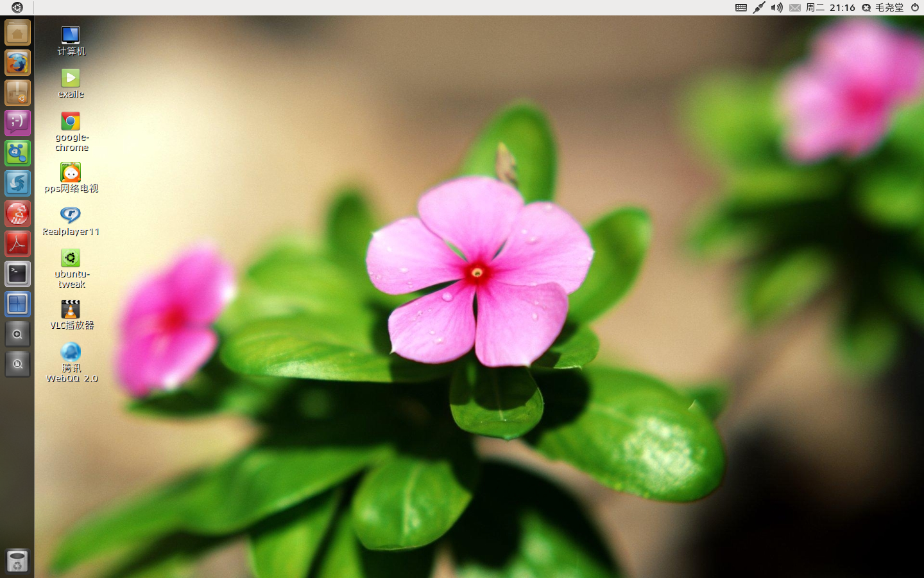Open the Applications lens magnifier icon

17,335
